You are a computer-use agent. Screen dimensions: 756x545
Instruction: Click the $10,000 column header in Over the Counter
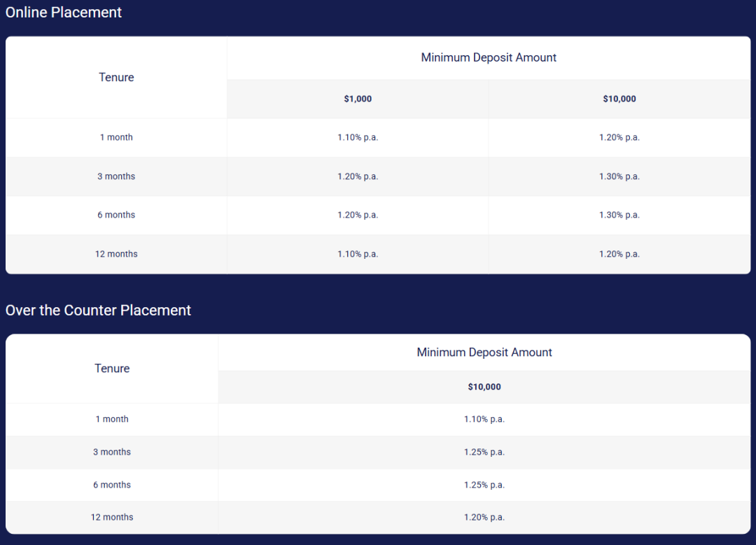(484, 387)
